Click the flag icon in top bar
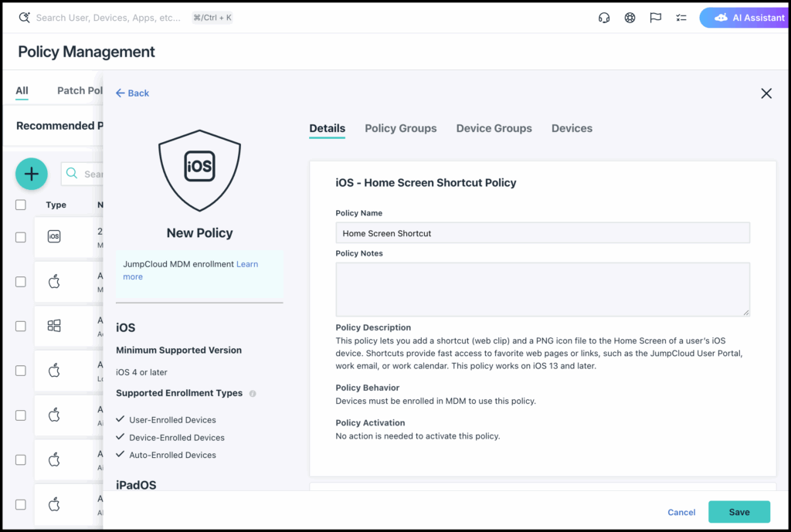 coord(655,18)
